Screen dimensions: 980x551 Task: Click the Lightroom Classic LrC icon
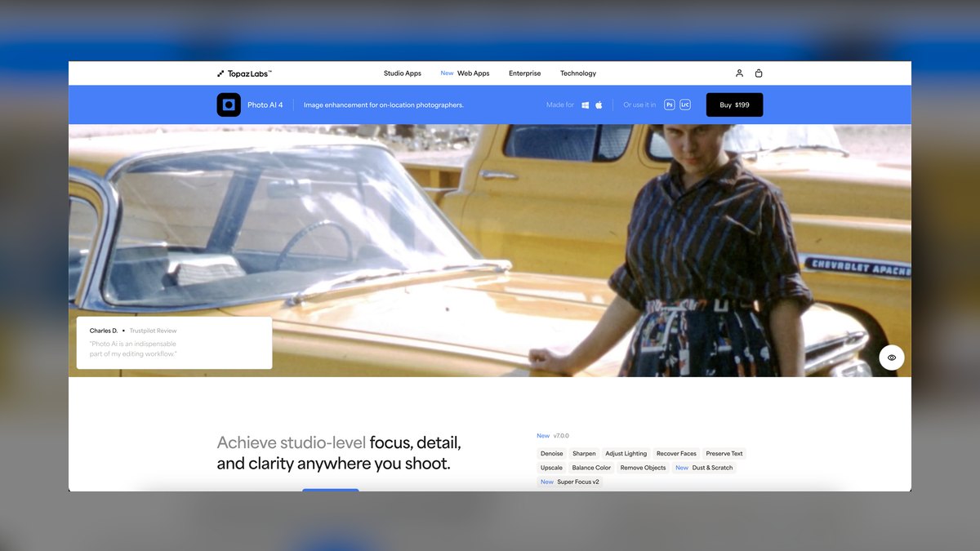coord(685,104)
